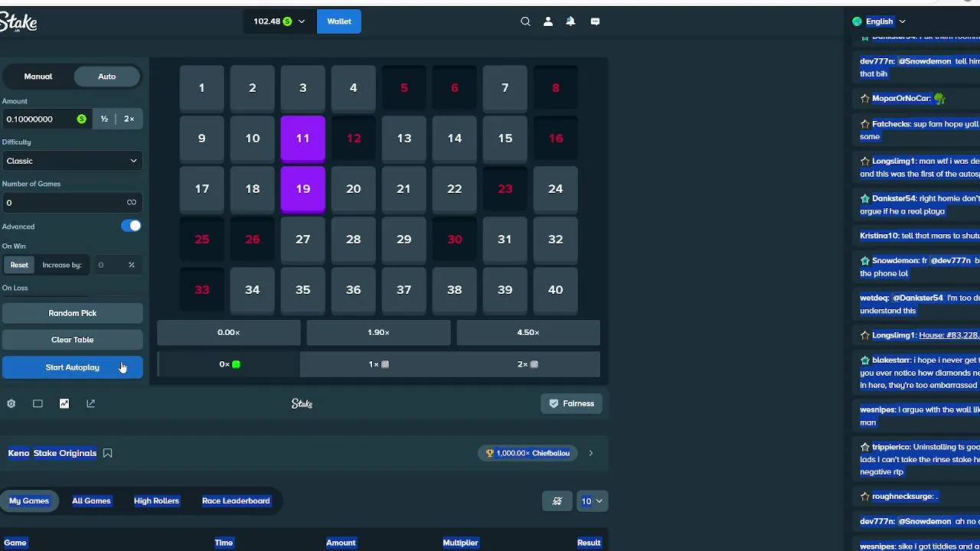The image size is (980, 551).
Task: Open game settings gear icon
Action: tap(11, 403)
